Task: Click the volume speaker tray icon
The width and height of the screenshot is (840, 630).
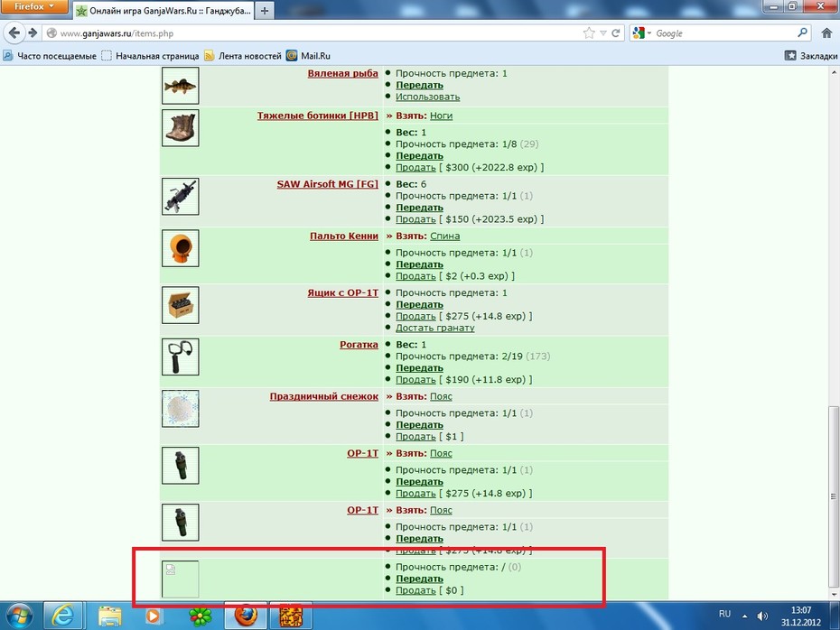Action: (762, 616)
